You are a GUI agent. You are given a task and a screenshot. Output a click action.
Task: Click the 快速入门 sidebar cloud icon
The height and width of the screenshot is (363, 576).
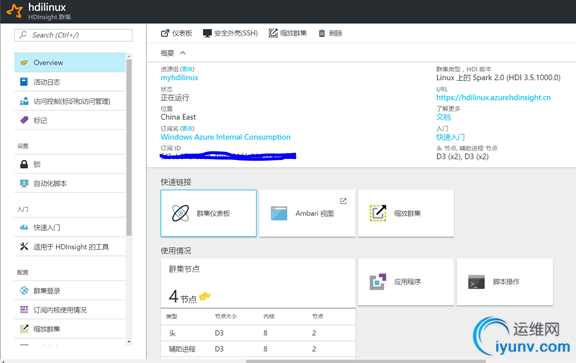click(x=24, y=227)
